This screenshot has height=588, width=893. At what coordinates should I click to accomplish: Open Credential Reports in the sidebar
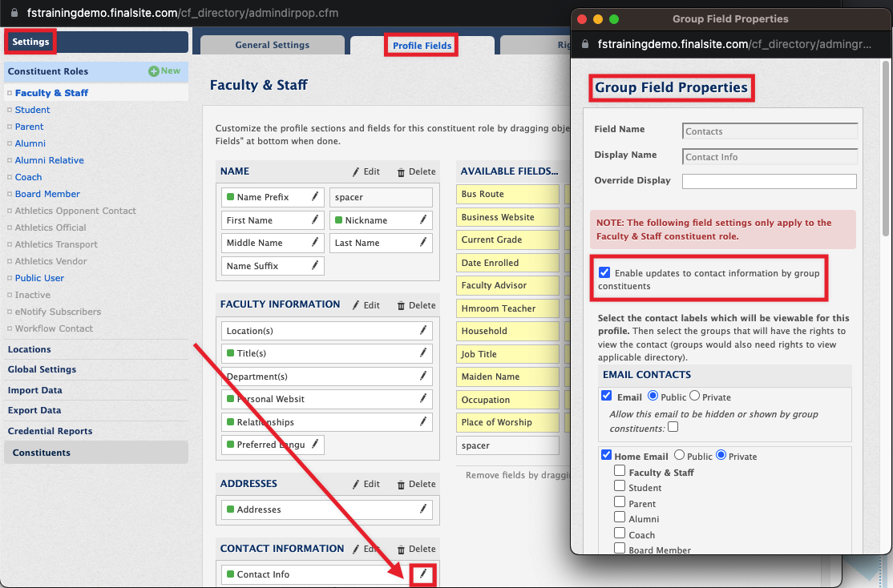[50, 431]
